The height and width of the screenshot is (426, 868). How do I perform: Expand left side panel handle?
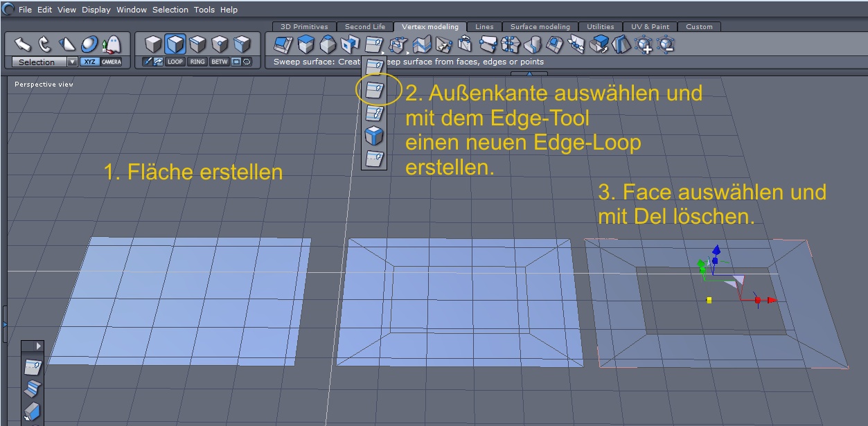click(5, 323)
